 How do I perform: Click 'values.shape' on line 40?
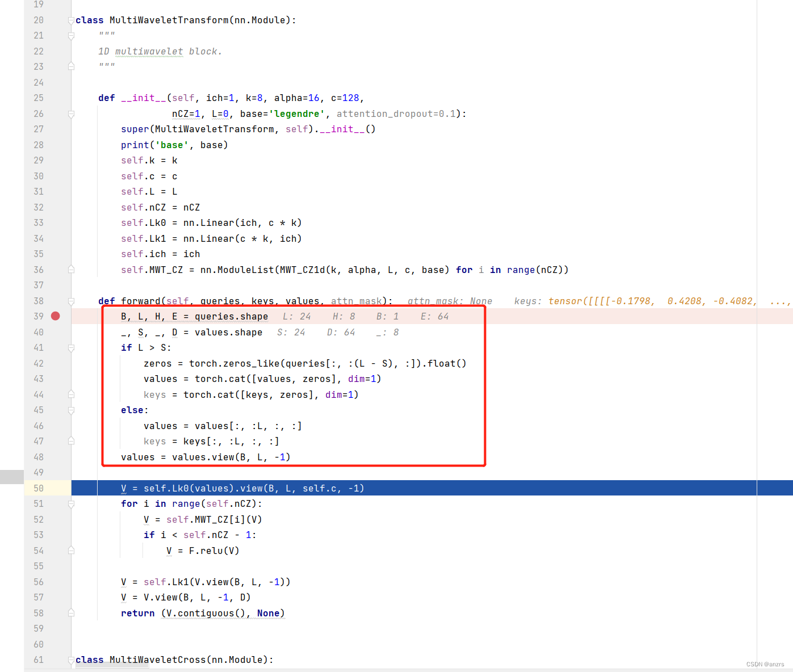228,332
